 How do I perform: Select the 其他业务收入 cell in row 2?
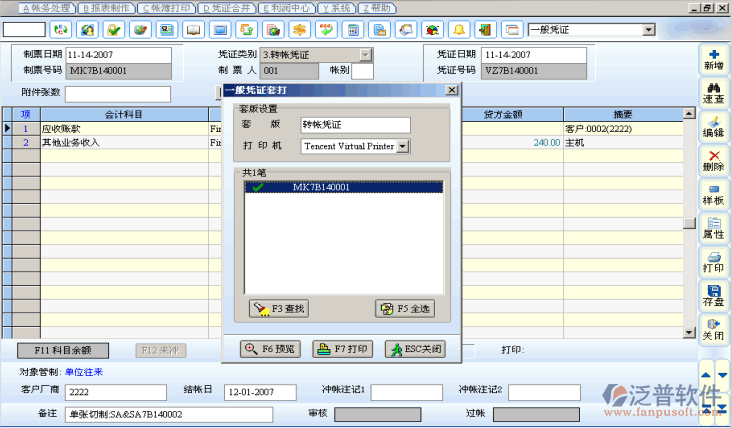[125, 142]
